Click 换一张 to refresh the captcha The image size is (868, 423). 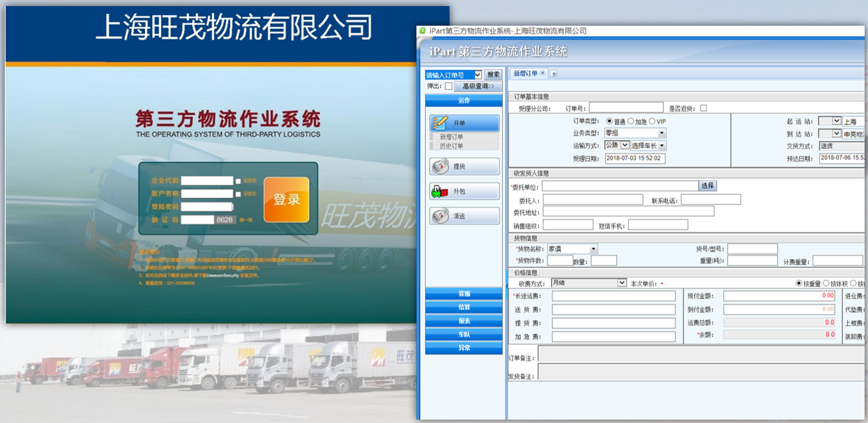[x=246, y=220]
